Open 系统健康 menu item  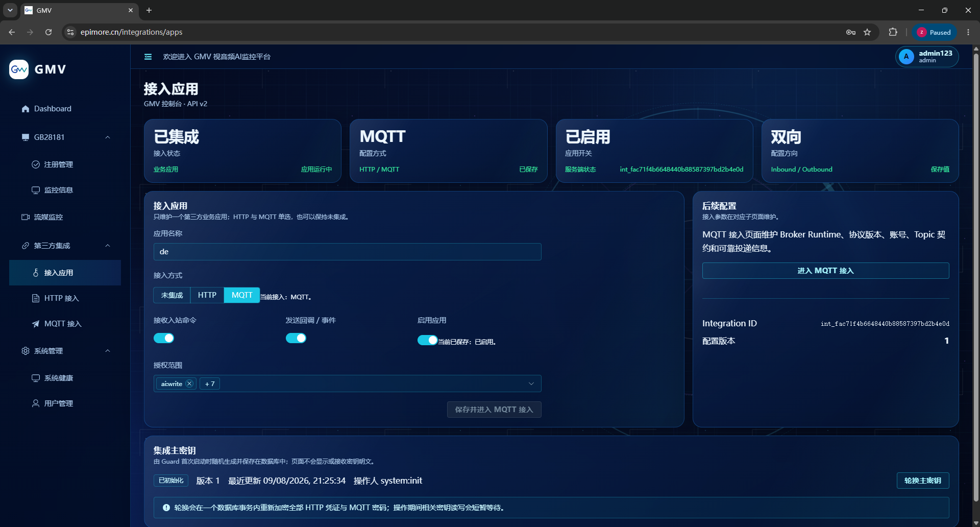(65, 378)
